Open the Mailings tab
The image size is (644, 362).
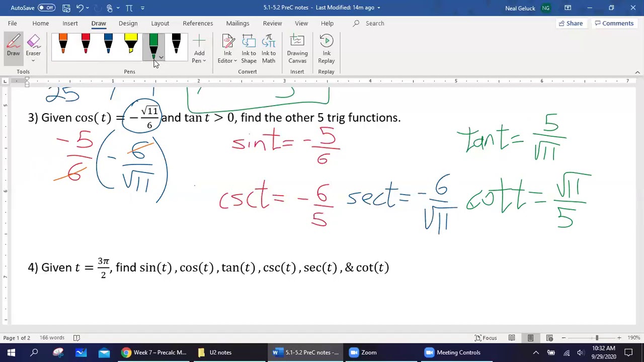coord(237,23)
